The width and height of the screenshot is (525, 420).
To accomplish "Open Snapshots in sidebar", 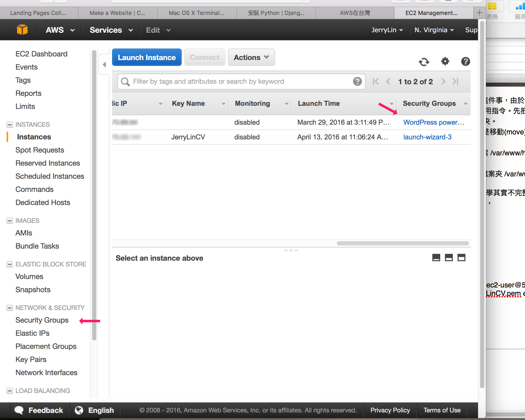I will (33, 290).
